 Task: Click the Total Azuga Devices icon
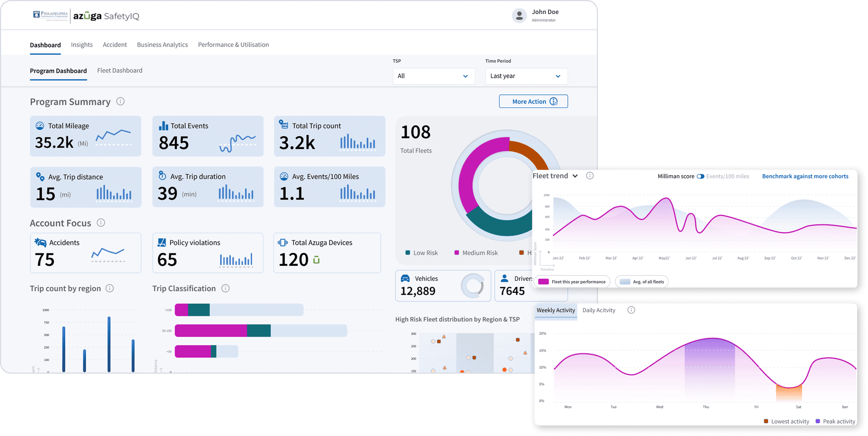(x=283, y=242)
